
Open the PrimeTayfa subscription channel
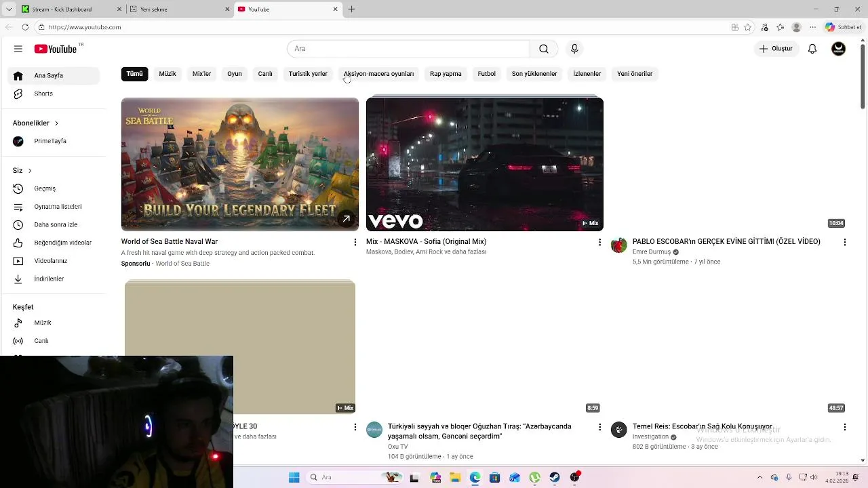click(x=54, y=141)
